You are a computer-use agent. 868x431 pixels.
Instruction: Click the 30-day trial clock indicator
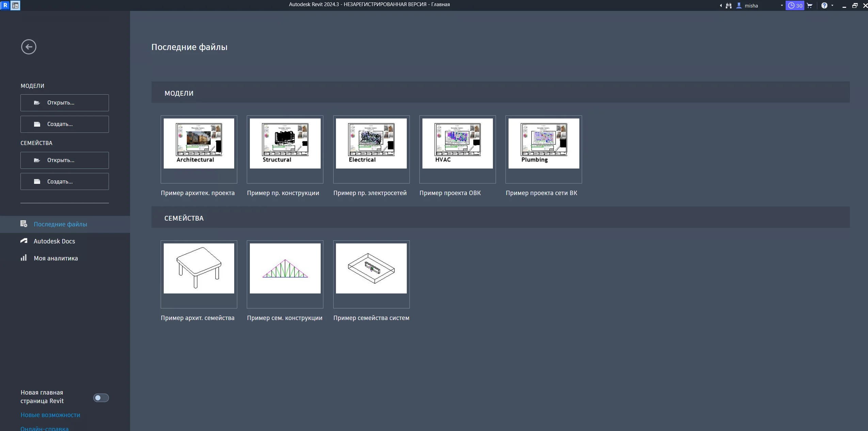coord(795,5)
